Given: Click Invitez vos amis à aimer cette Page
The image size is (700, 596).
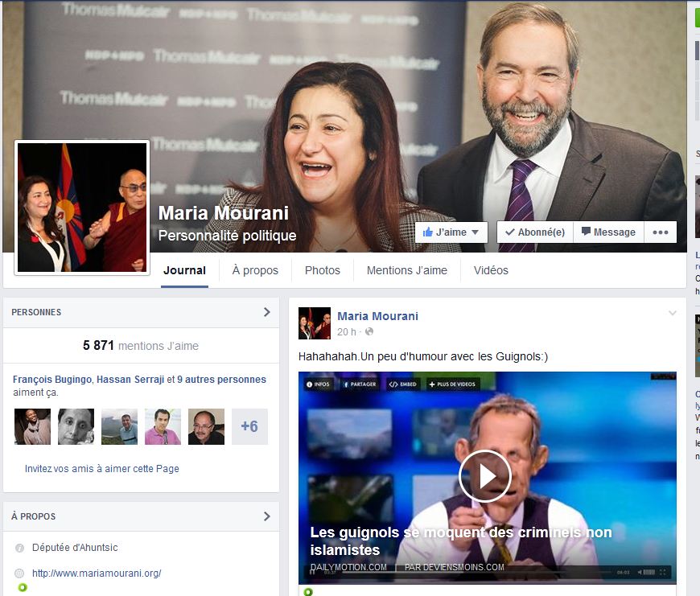Looking at the screenshot, I should click(102, 469).
